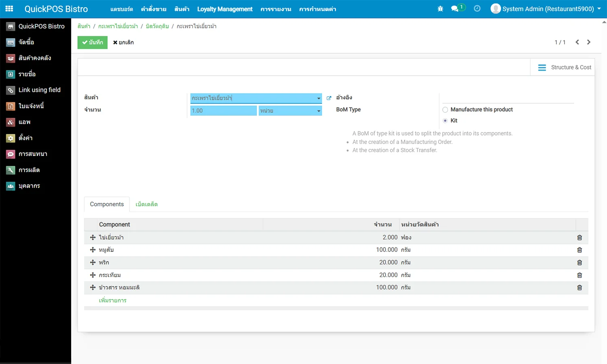Click the เพิ่มรายการ add line link
The image size is (607, 364).
tap(112, 301)
